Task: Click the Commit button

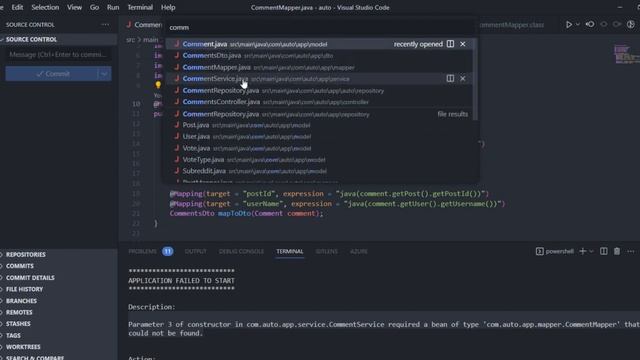Action: pos(52,74)
